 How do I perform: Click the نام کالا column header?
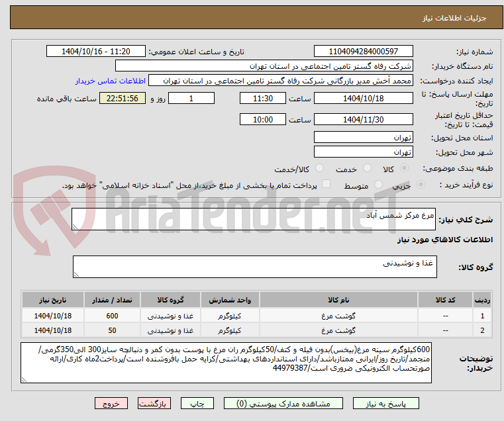[338, 300]
